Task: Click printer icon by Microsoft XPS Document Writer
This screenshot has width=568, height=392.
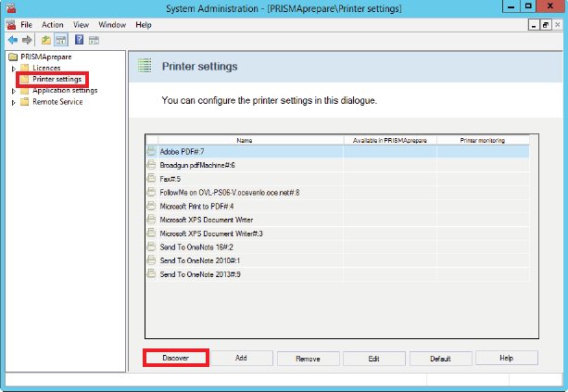Action: (151, 220)
